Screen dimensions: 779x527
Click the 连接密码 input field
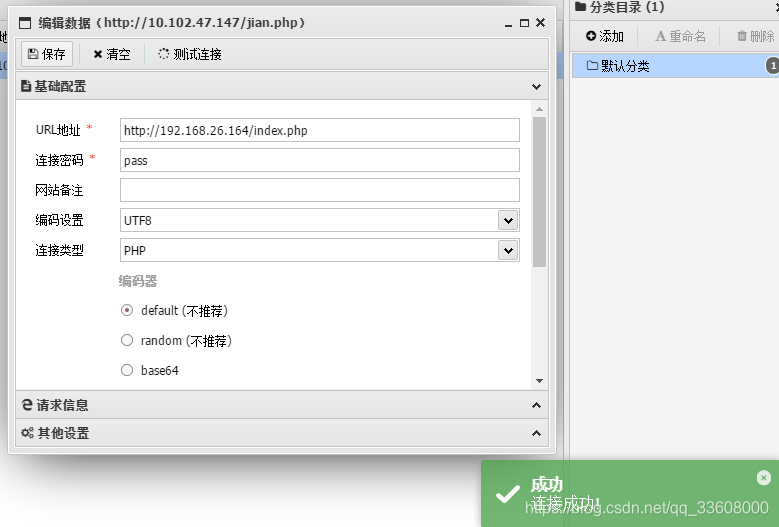pyautogui.click(x=319, y=160)
